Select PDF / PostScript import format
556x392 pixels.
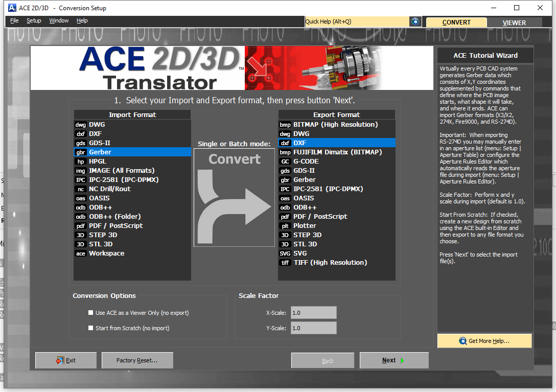[132, 226]
